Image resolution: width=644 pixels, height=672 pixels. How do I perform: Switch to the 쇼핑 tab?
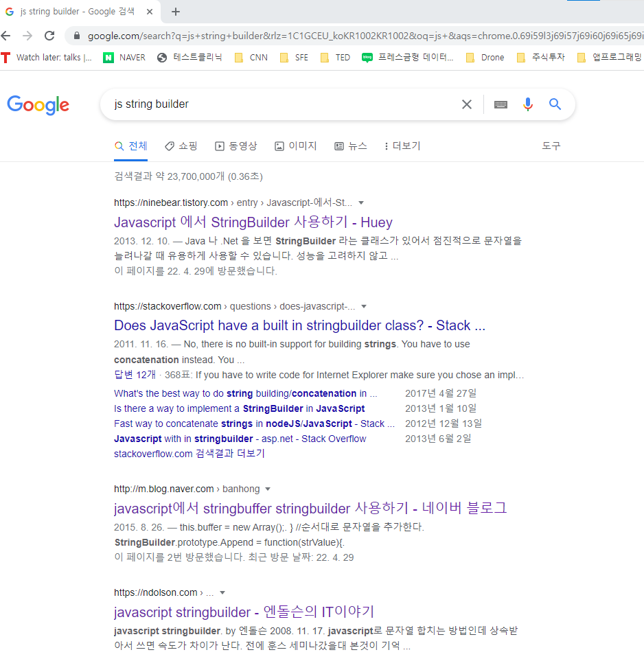181,146
